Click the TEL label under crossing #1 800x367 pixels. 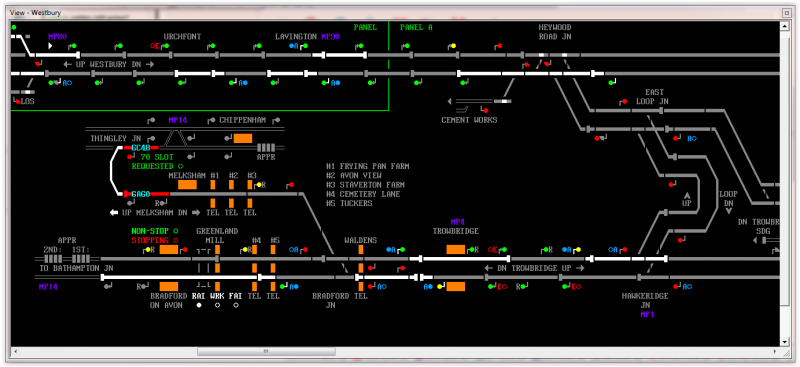(x=212, y=212)
